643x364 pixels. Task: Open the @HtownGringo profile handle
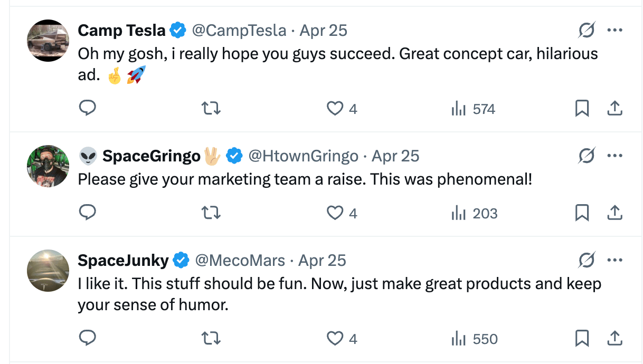[303, 156]
